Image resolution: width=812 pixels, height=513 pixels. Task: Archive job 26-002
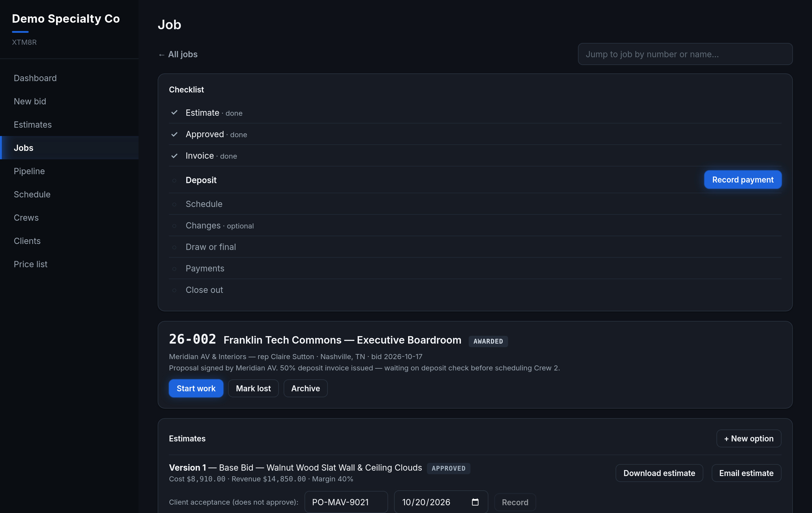[x=305, y=388]
